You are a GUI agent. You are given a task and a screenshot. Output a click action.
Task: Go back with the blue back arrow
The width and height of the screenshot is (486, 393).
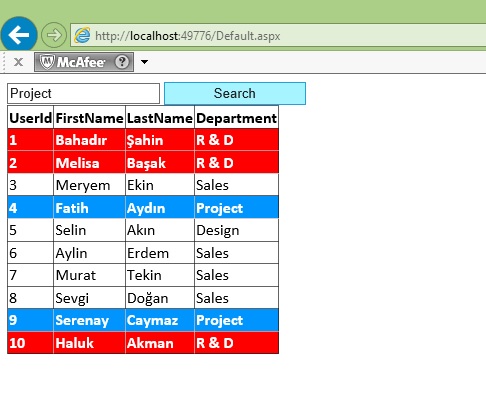pos(19,35)
